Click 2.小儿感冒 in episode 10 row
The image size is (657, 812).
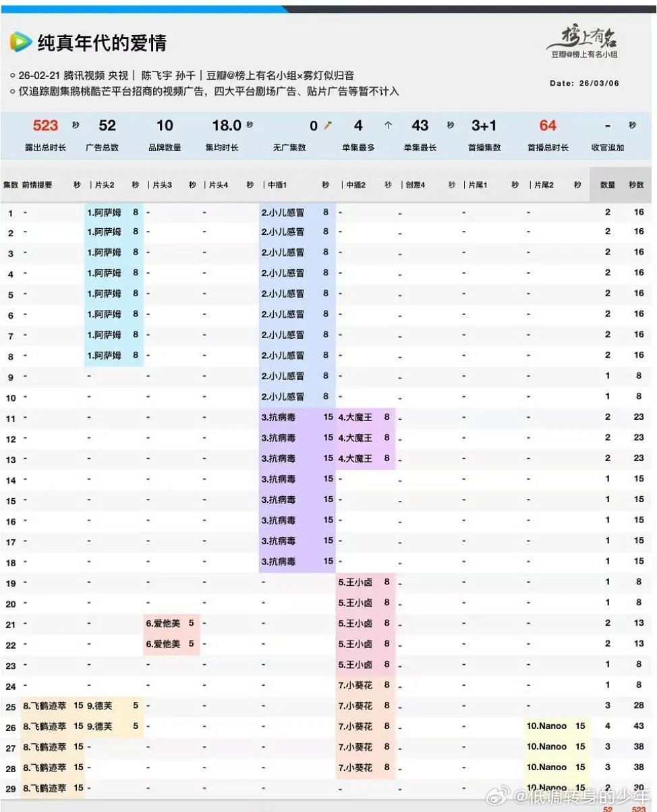point(283,396)
